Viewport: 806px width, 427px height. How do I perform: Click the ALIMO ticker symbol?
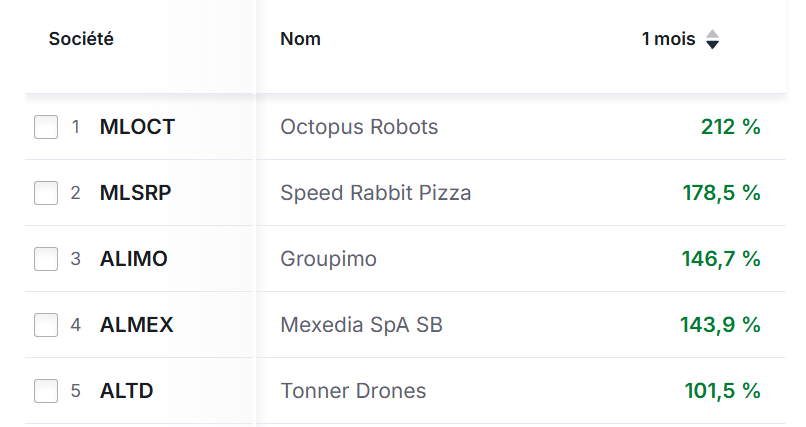tap(134, 259)
